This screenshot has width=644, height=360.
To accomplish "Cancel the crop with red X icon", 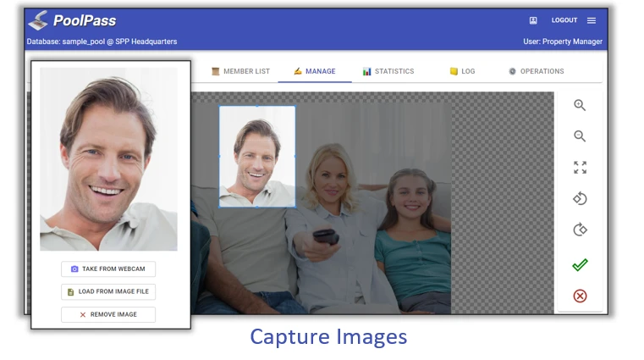I will 580,296.
